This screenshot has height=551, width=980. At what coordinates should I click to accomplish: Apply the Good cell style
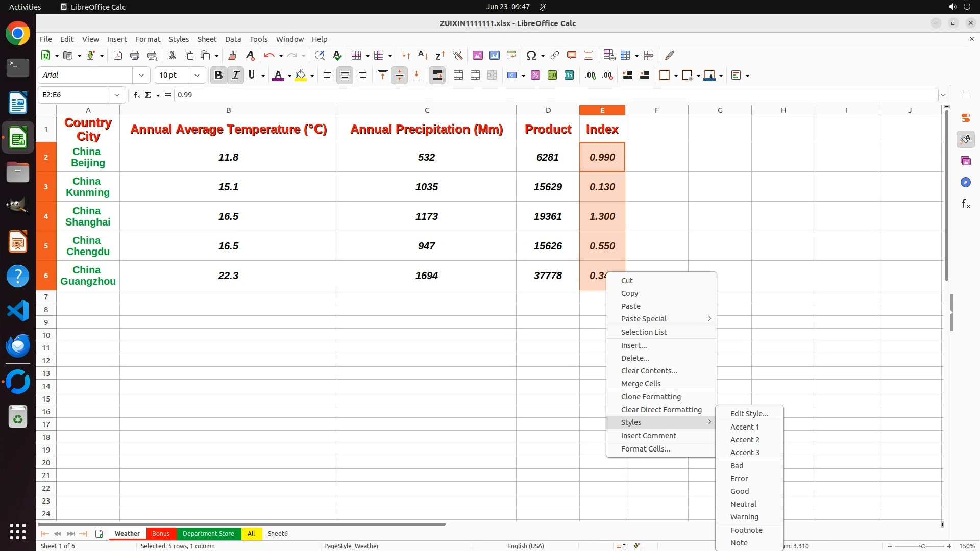click(x=740, y=491)
